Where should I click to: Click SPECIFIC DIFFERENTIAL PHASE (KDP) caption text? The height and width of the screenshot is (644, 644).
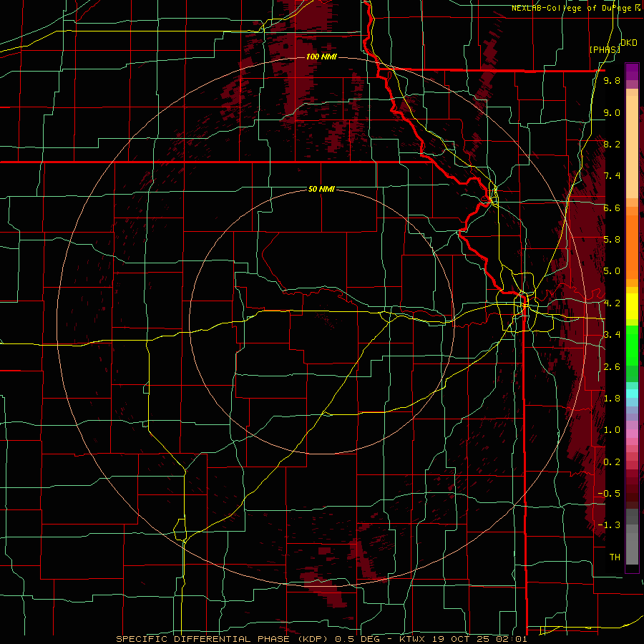[223, 639]
